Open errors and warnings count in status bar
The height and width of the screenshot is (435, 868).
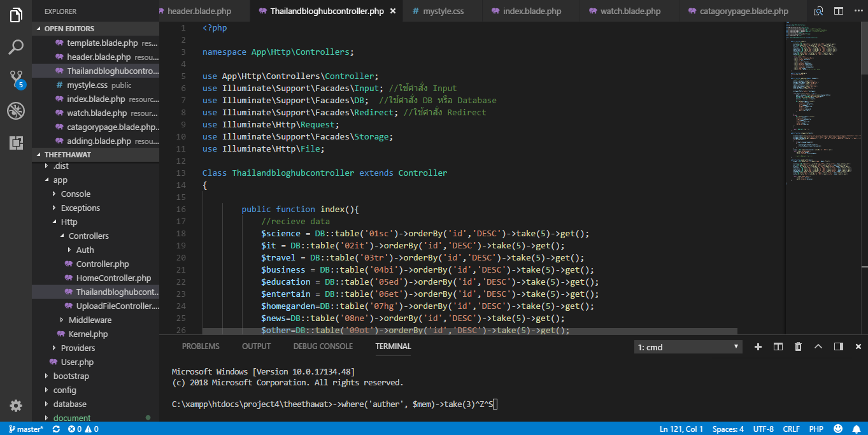point(83,429)
